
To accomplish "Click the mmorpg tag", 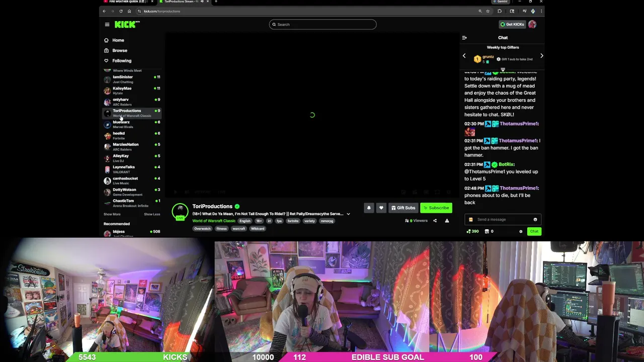I will (327, 221).
